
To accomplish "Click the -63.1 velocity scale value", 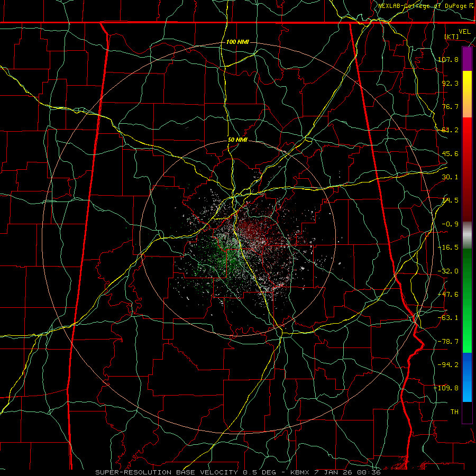I will 448,318.
